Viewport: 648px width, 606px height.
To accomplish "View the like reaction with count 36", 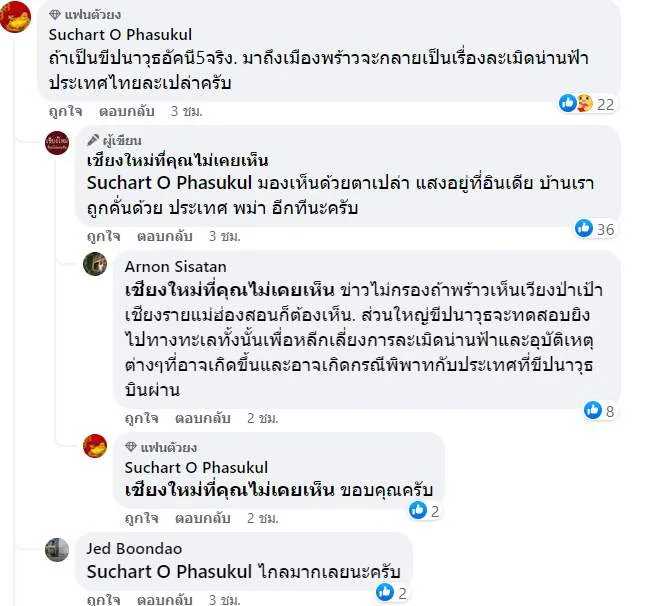I will click(584, 228).
